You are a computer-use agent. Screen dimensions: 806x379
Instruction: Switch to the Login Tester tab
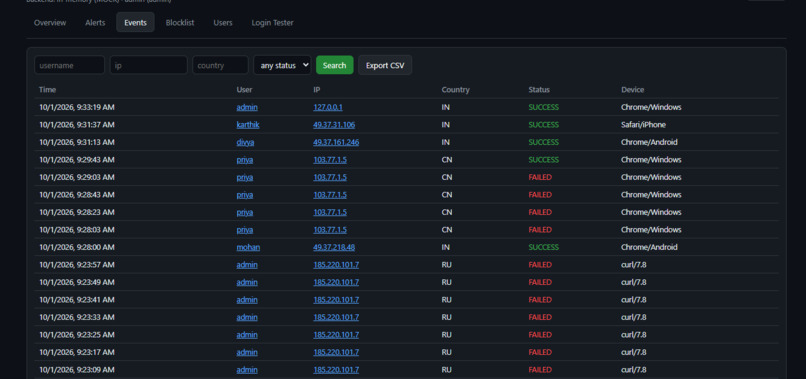tap(272, 23)
